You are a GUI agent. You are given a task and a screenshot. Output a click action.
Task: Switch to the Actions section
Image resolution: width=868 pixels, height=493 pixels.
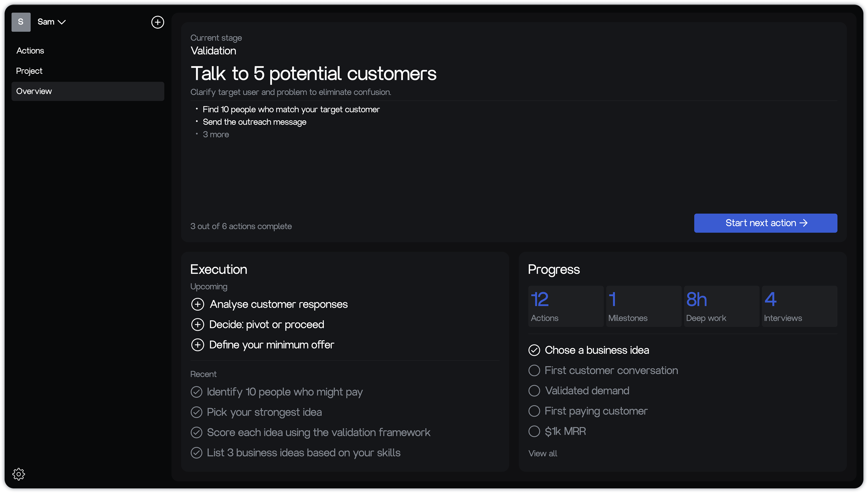(x=30, y=50)
